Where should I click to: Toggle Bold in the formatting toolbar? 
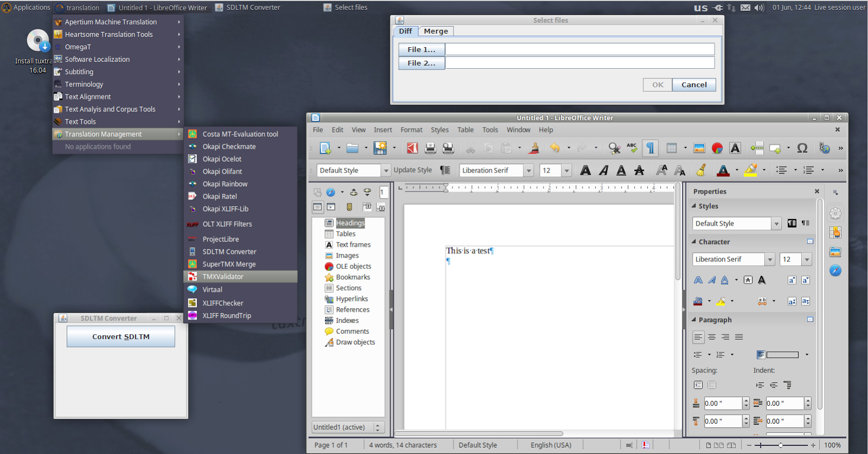[x=585, y=170]
